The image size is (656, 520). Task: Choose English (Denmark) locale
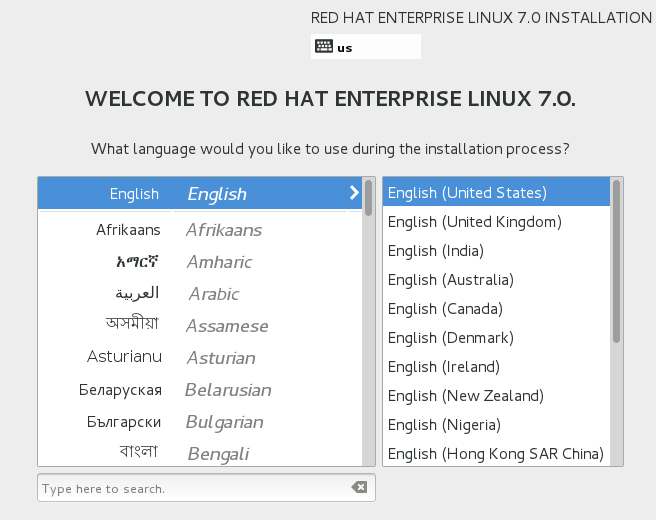tap(497, 338)
